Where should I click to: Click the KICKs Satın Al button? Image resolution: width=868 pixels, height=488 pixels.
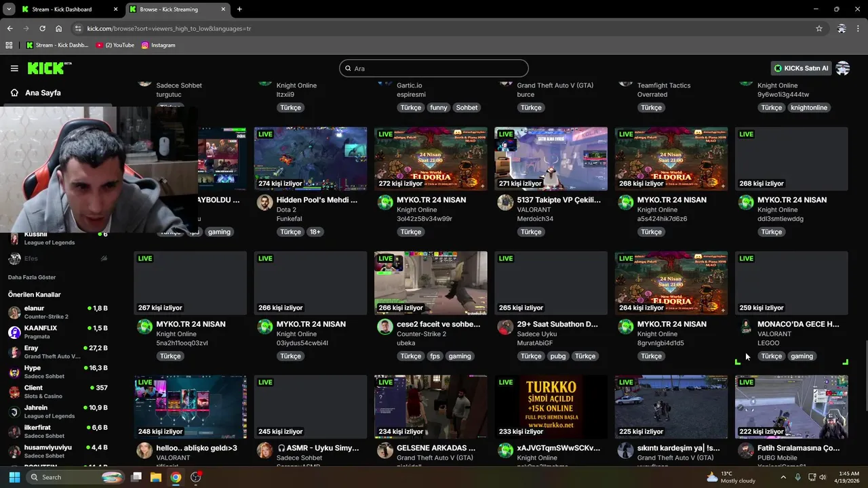tap(801, 68)
